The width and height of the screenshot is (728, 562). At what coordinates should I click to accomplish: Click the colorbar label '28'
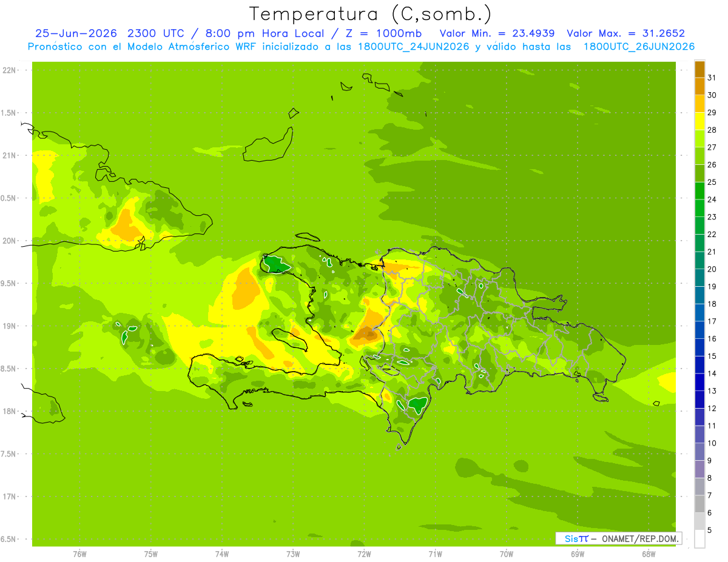pos(712,130)
